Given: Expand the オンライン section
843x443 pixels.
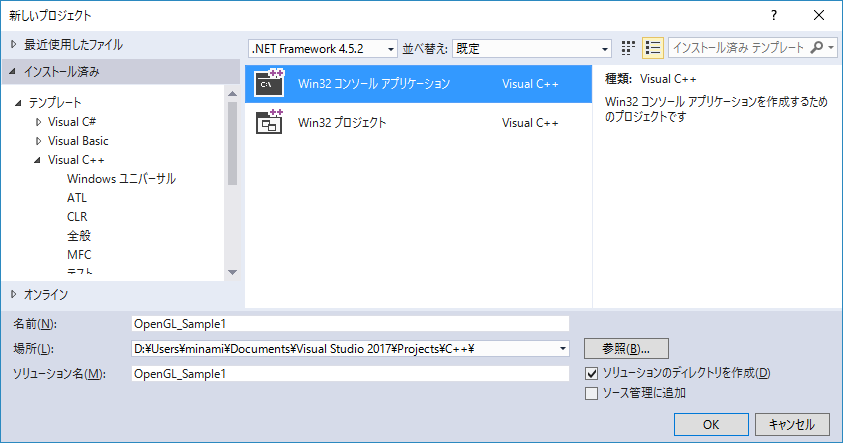Looking at the screenshot, I should click(13, 294).
